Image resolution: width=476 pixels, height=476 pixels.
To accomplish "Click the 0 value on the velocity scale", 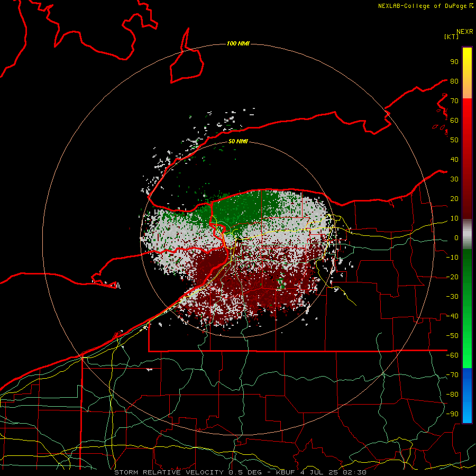I will [x=456, y=237].
